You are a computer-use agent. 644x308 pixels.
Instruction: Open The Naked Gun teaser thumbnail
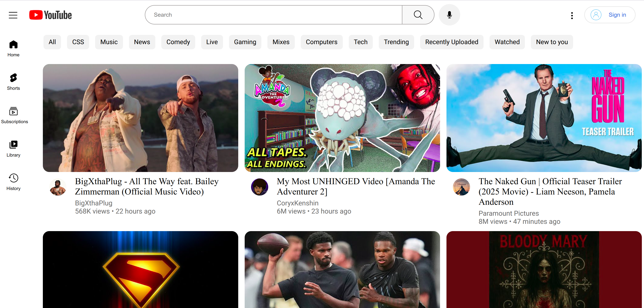click(x=544, y=118)
